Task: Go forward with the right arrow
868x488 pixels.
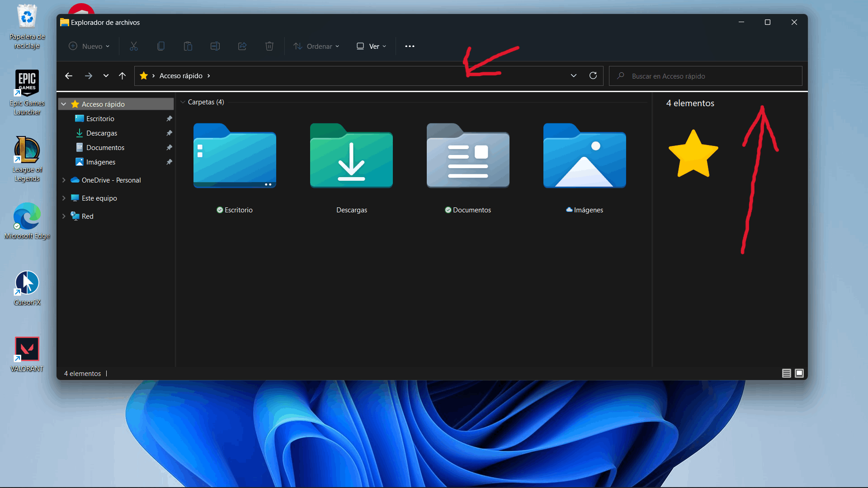Action: tap(89, 76)
